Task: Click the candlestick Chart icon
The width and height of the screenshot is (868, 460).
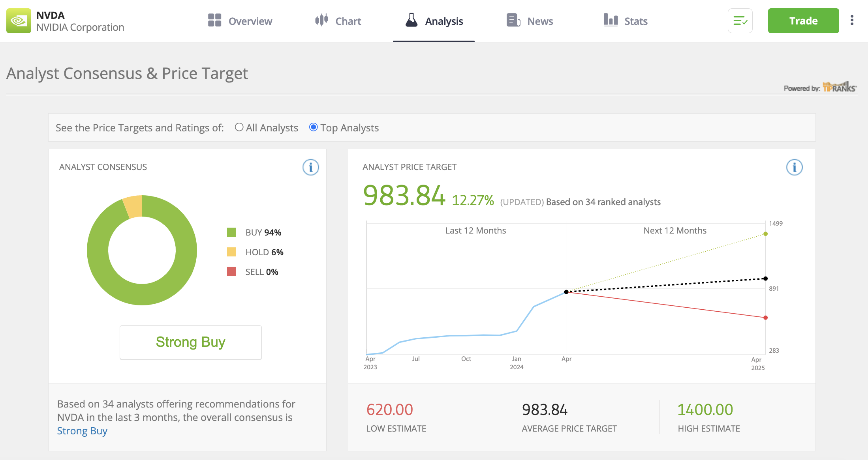Action: (321, 20)
